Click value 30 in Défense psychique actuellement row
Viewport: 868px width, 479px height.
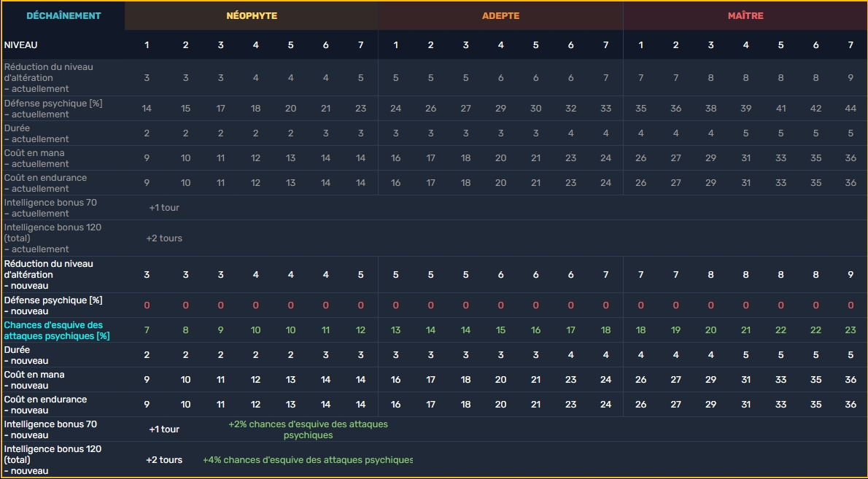535,109
